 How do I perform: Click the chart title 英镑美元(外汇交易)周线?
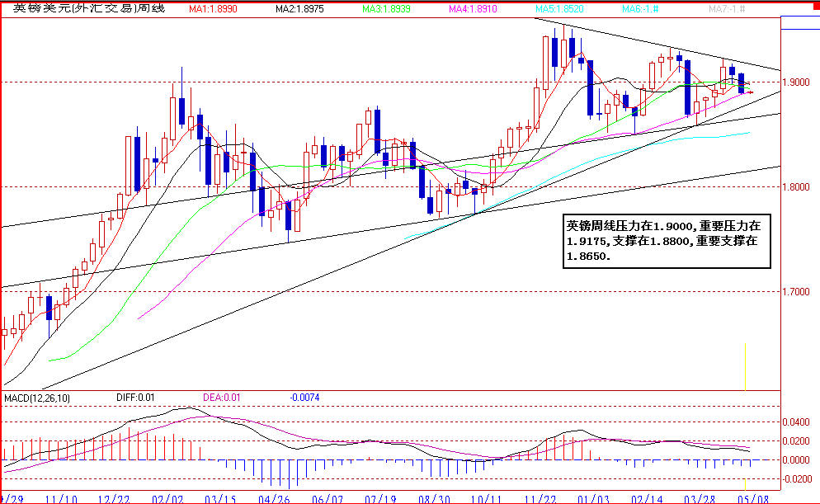click(x=89, y=8)
